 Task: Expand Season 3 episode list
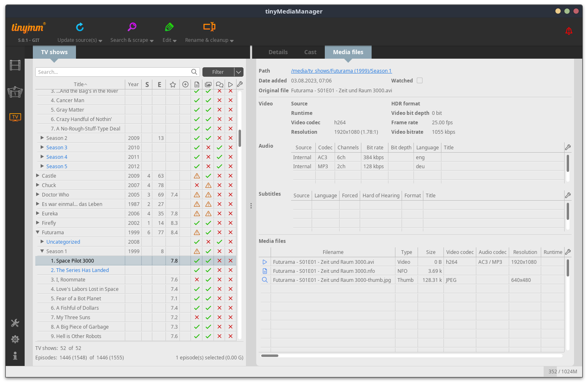(x=42, y=147)
